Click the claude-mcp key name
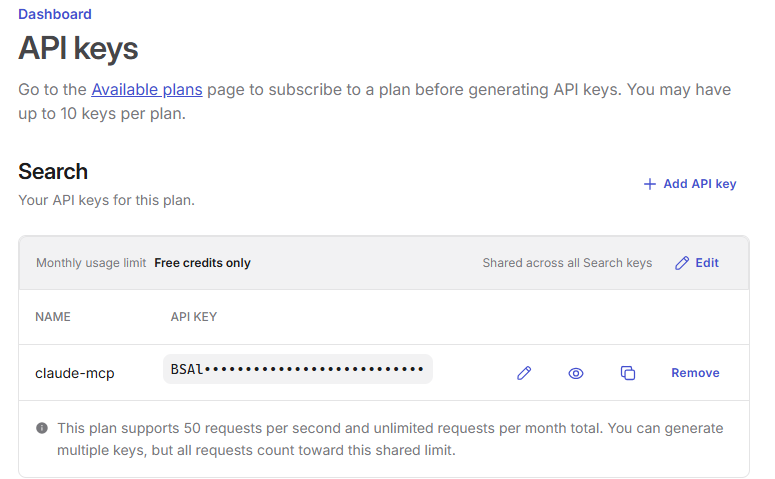The width and height of the screenshot is (775, 479). pyautogui.click(x=75, y=373)
